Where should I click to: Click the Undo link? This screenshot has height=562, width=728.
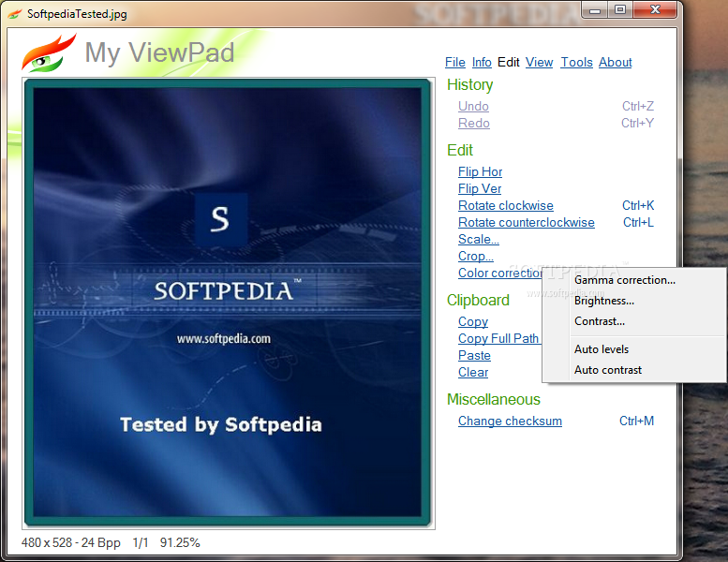click(473, 106)
